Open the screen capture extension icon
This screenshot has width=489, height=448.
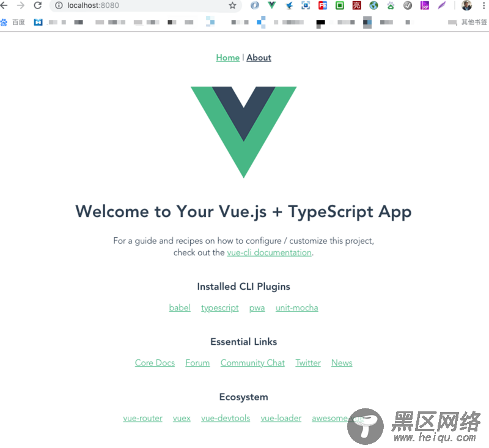[x=306, y=6]
